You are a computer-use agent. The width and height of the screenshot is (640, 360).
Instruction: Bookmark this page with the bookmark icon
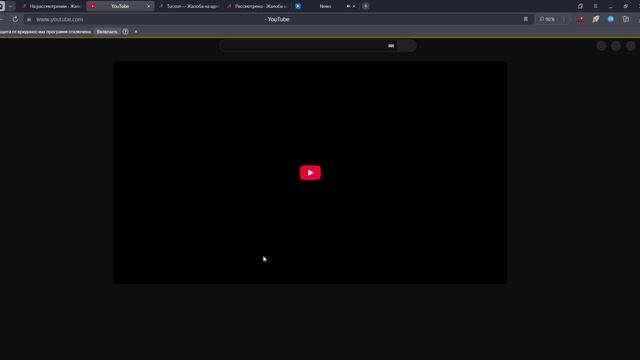point(526,19)
